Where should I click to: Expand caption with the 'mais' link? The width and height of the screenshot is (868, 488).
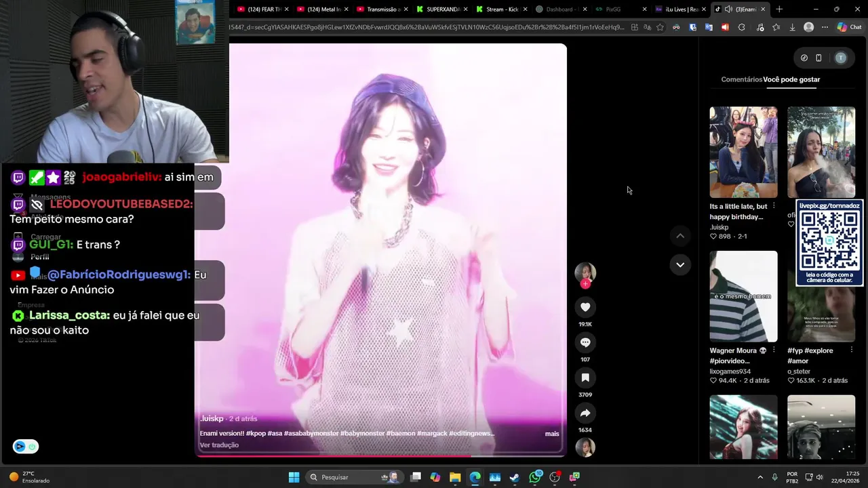[552, 434]
